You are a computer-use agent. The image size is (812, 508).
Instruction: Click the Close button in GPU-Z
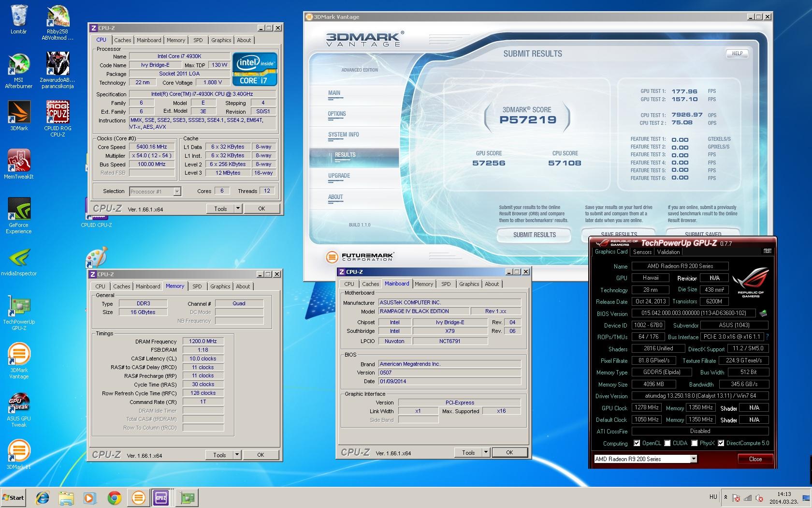(x=755, y=459)
